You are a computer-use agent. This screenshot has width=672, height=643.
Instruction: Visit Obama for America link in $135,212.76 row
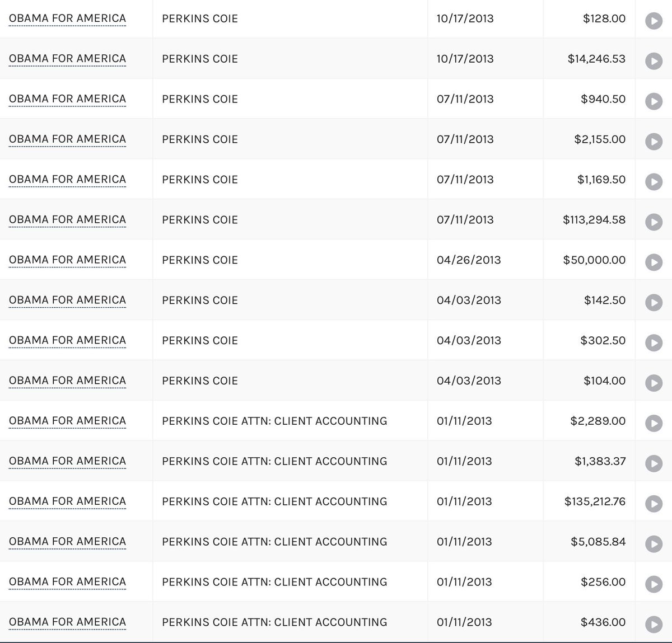(x=67, y=502)
